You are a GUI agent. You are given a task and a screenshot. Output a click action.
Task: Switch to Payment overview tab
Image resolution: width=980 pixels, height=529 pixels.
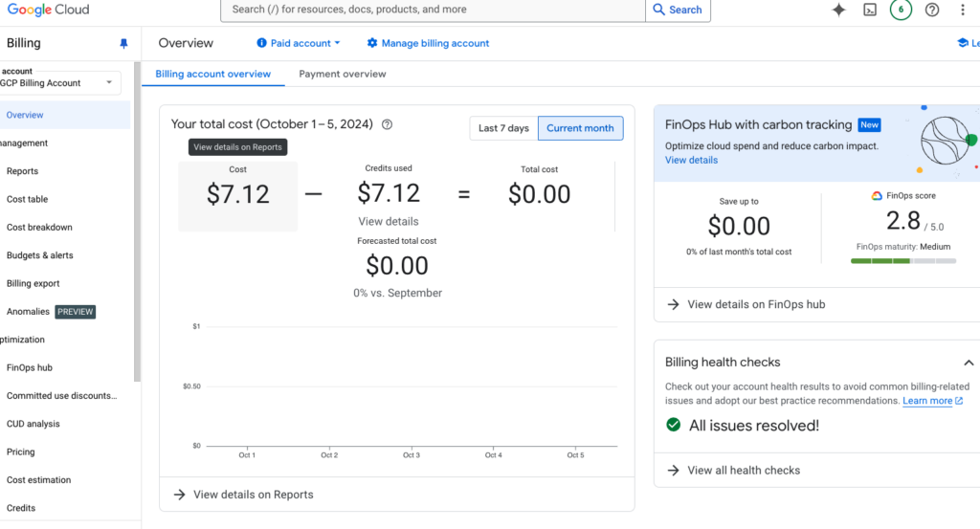[343, 74]
